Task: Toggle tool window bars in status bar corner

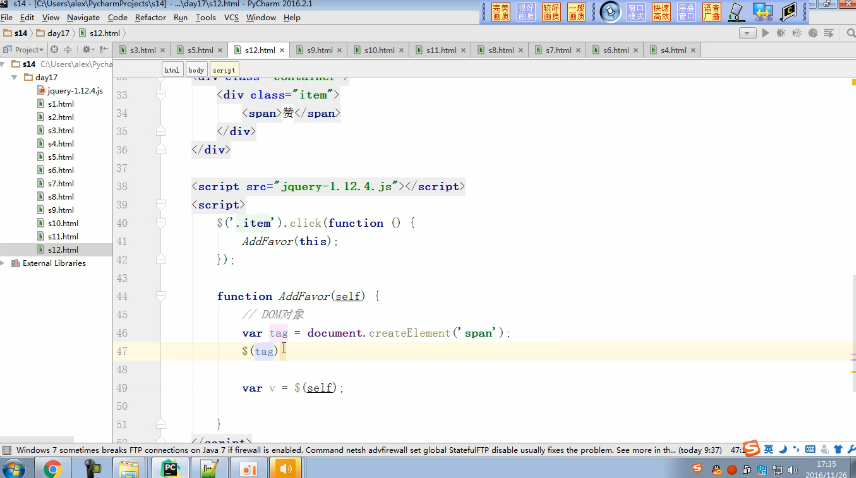Action: [7, 450]
